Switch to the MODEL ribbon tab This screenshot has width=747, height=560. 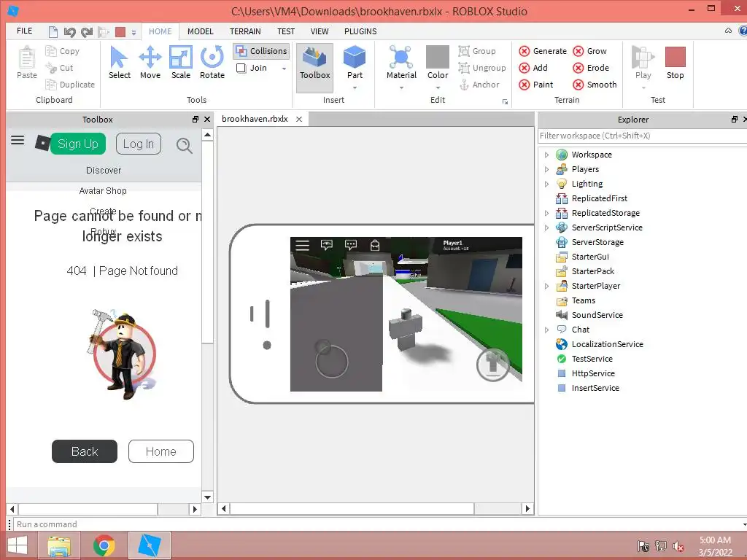200,31
